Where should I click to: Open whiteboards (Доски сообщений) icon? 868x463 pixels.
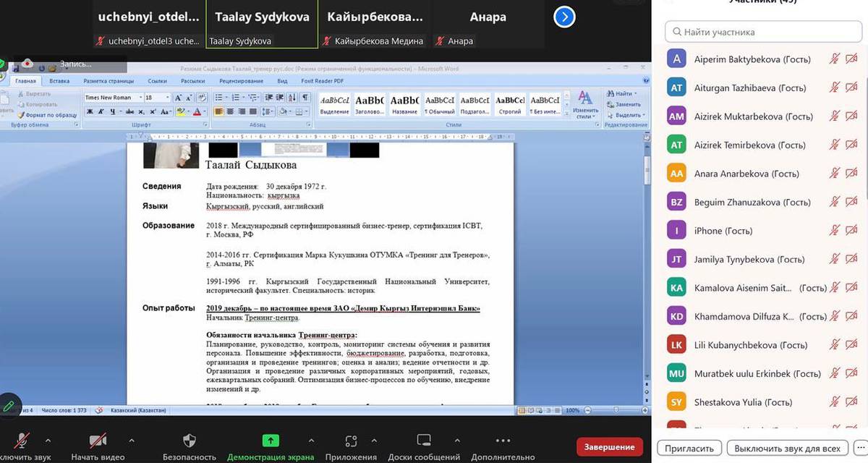point(424,441)
